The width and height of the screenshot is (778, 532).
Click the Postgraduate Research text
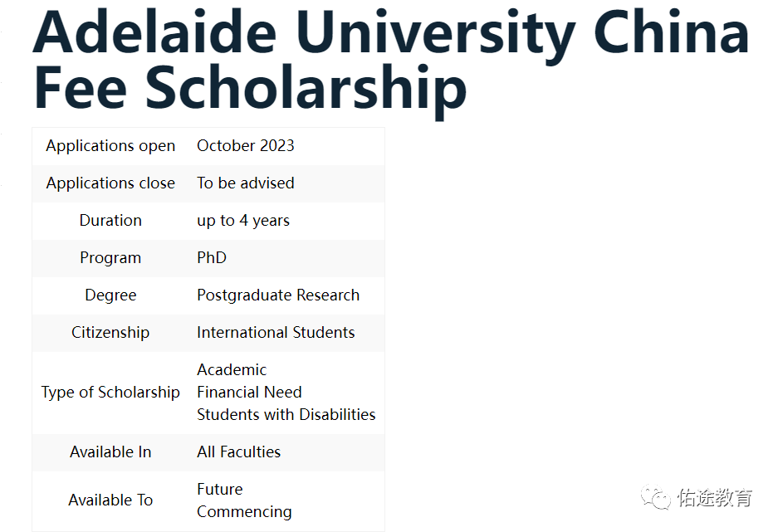(x=278, y=295)
